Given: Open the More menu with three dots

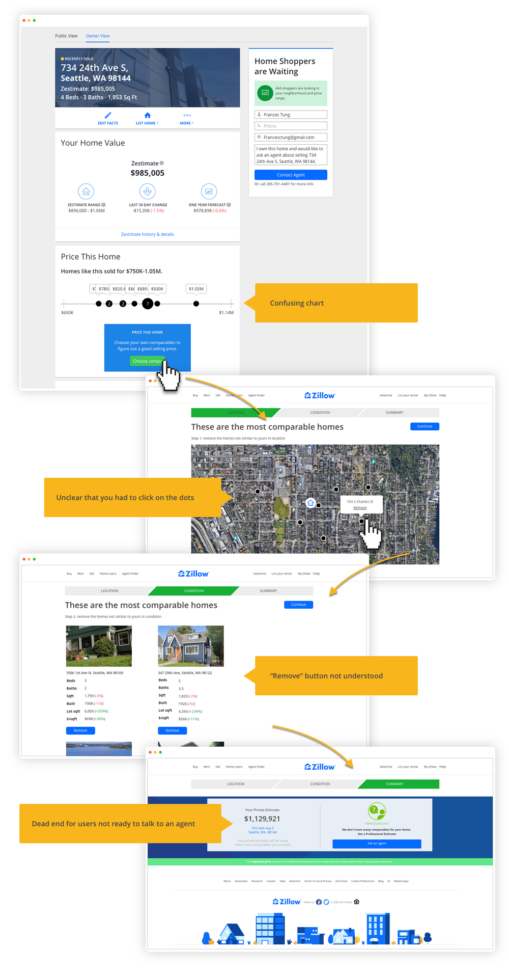Looking at the screenshot, I should click(187, 115).
